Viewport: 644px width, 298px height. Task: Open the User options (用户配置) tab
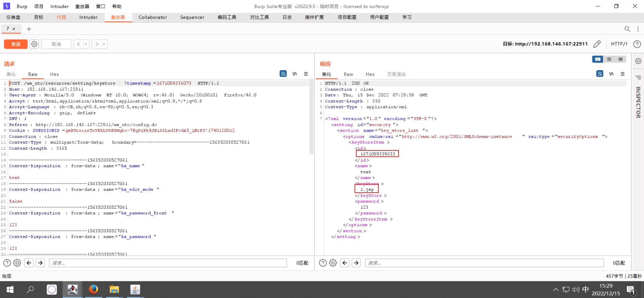(379, 17)
